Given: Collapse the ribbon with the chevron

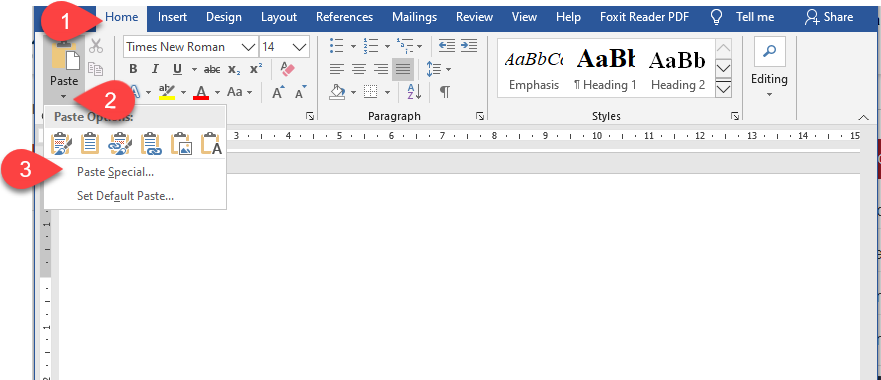Looking at the screenshot, I should pos(864,116).
